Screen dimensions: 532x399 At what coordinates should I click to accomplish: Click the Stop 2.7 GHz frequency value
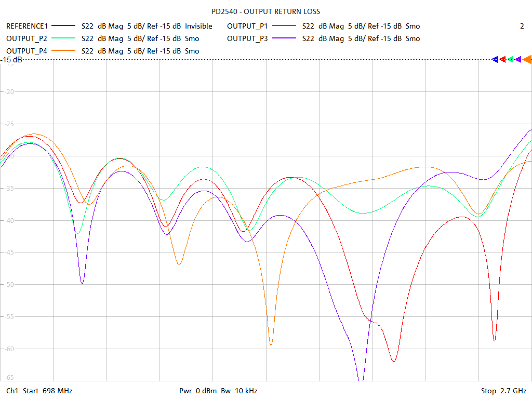(x=503, y=391)
